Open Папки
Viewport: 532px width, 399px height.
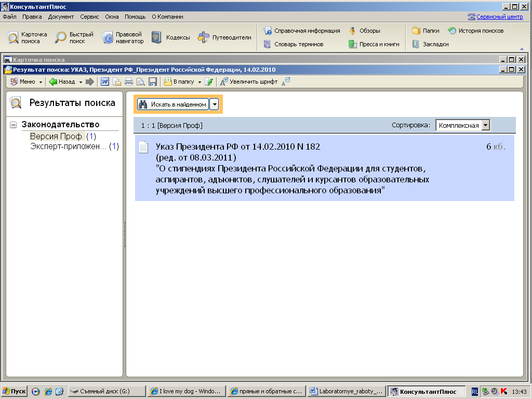pos(426,31)
